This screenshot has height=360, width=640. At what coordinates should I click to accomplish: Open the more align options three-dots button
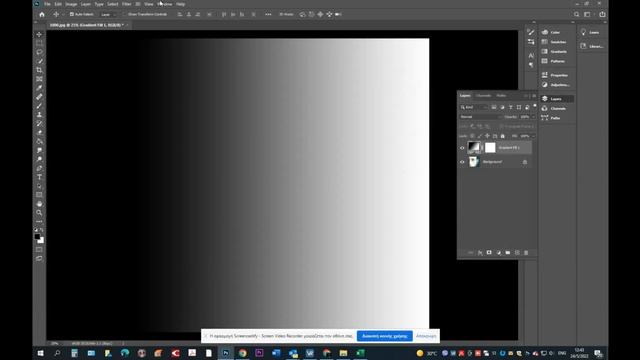[x=268, y=14]
